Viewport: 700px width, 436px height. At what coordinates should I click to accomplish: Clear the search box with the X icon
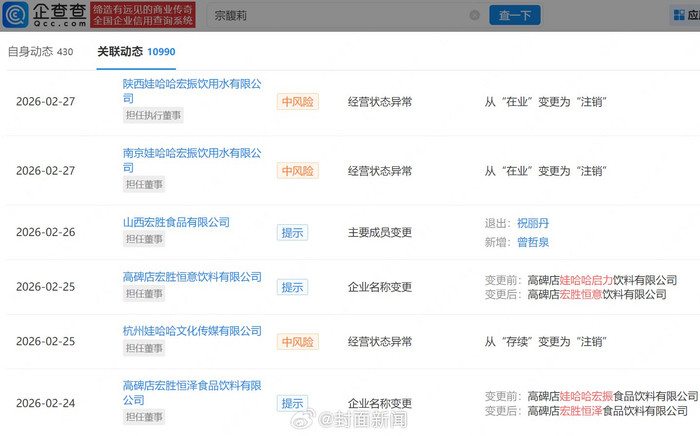click(475, 16)
